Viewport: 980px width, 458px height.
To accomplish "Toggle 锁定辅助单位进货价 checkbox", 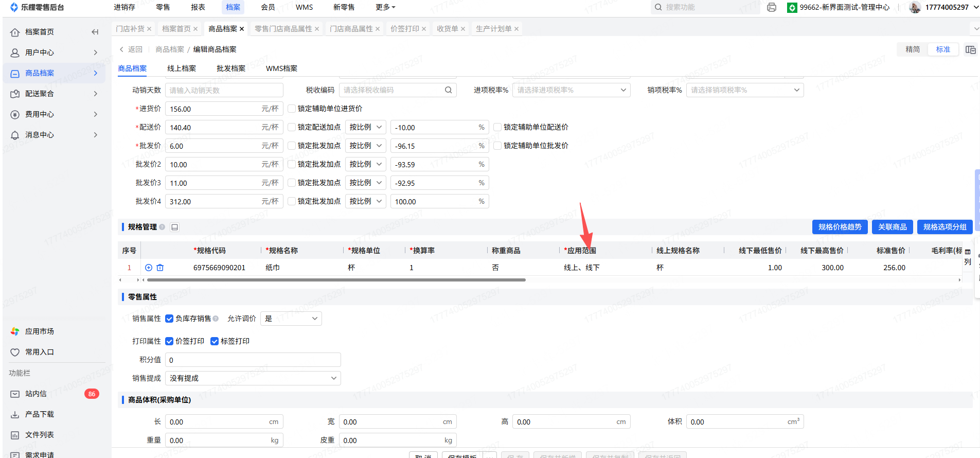I will point(292,109).
